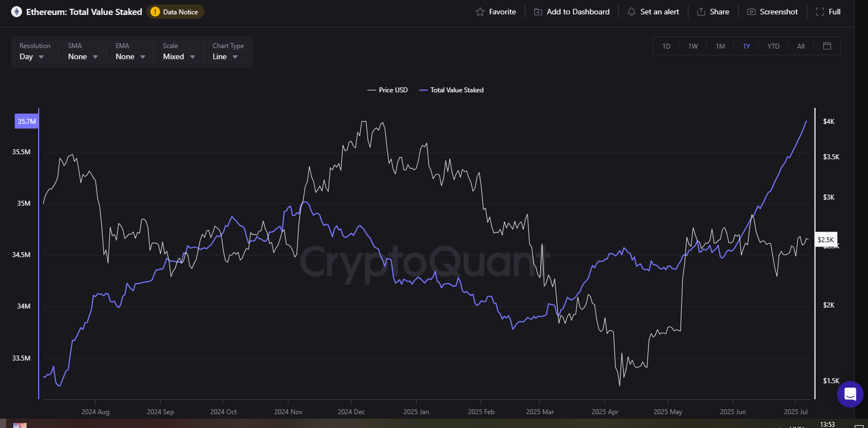The image size is (868, 428).
Task: Click the 2025 May date label
Action: [x=668, y=412]
